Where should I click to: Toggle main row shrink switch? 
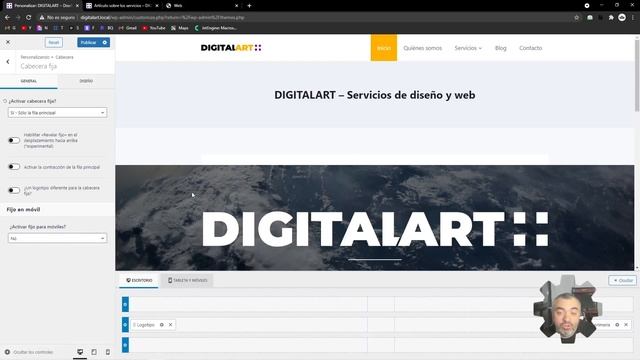click(x=14, y=167)
